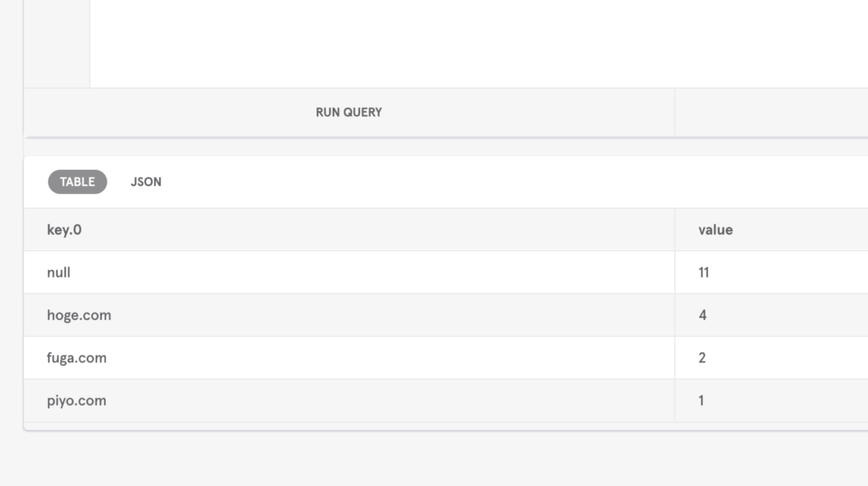The height and width of the screenshot is (486, 868).
Task: Focus the query editor text area
Action: tap(452, 41)
